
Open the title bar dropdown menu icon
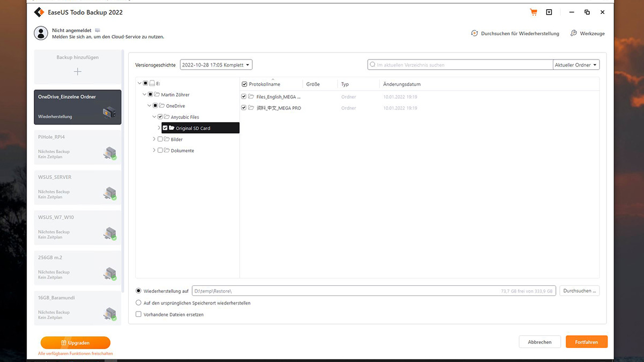point(549,12)
